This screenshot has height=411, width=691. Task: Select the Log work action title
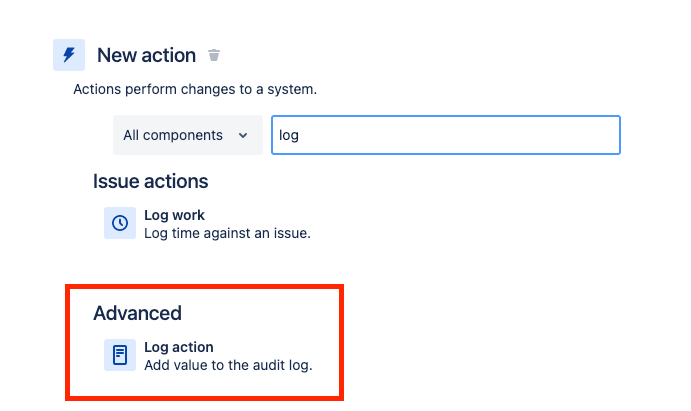coord(174,215)
